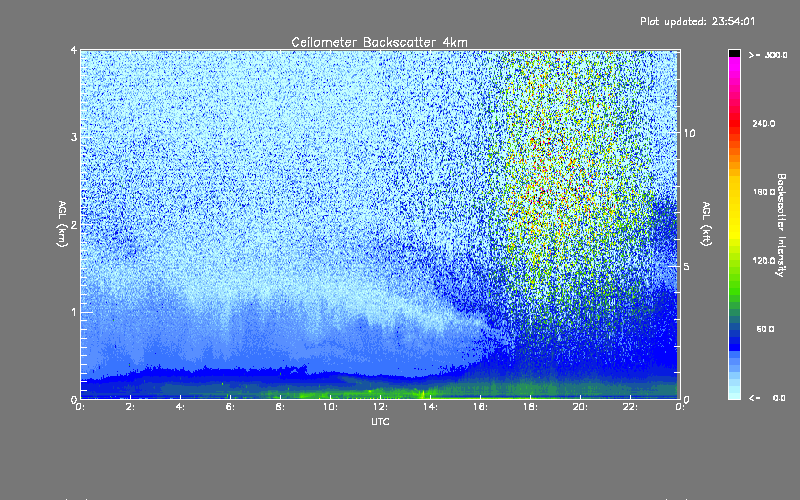This screenshot has height=500, width=800.
Task: Click the '10:' x-axis tick label
Action: tap(330, 407)
